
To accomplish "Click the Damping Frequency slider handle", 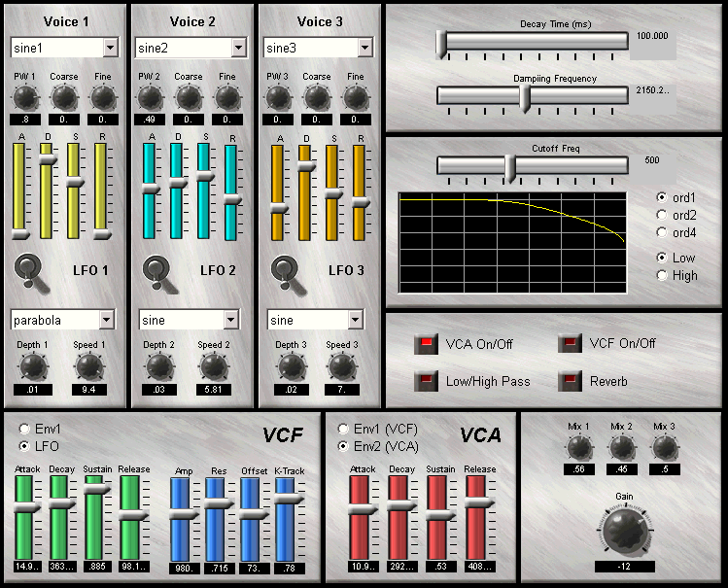I will point(525,99).
